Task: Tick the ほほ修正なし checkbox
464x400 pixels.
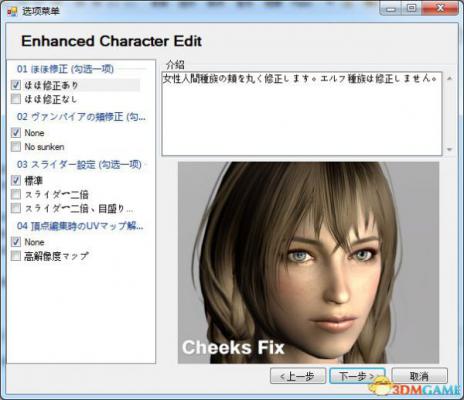Action: point(16,99)
